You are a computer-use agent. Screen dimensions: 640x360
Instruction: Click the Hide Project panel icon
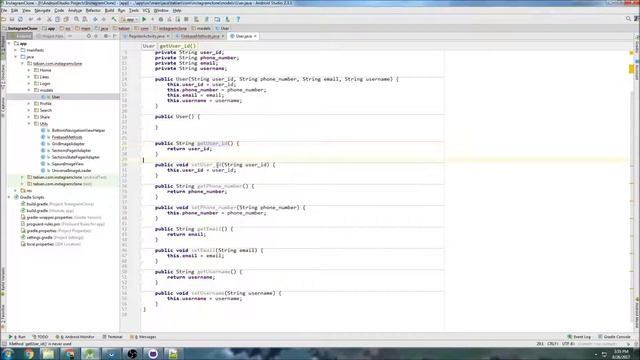point(114,36)
